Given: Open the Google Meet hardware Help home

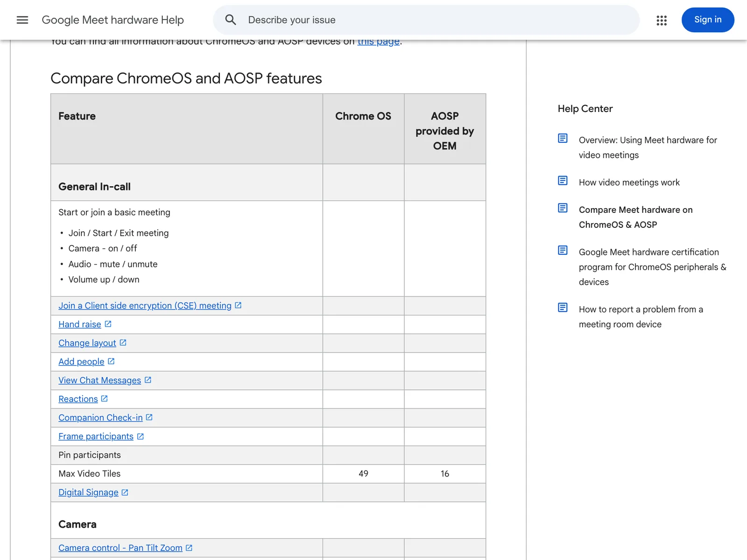Looking at the screenshot, I should [113, 20].
